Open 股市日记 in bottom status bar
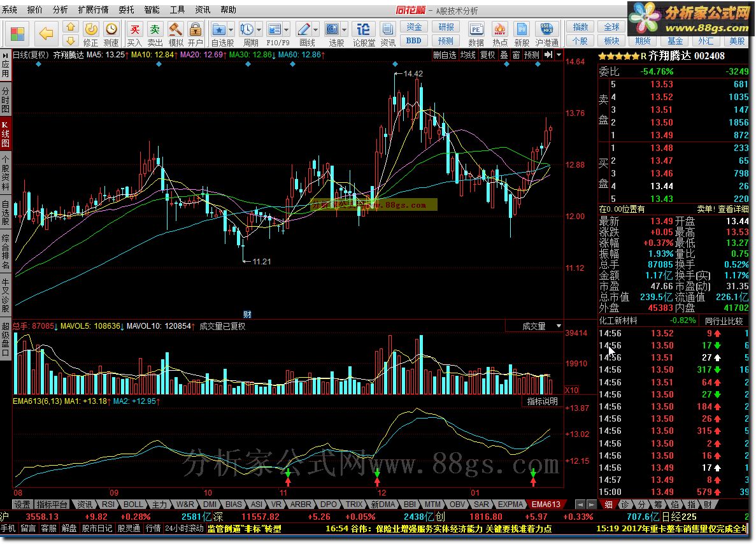This screenshot has width=756, height=544. (x=97, y=529)
